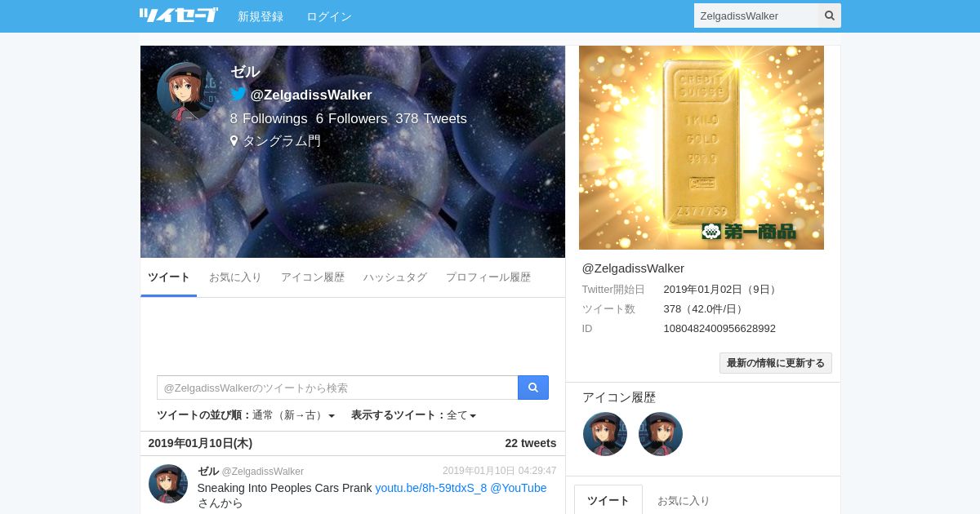Click the アイコン履歴 sidebar heading

point(619,397)
